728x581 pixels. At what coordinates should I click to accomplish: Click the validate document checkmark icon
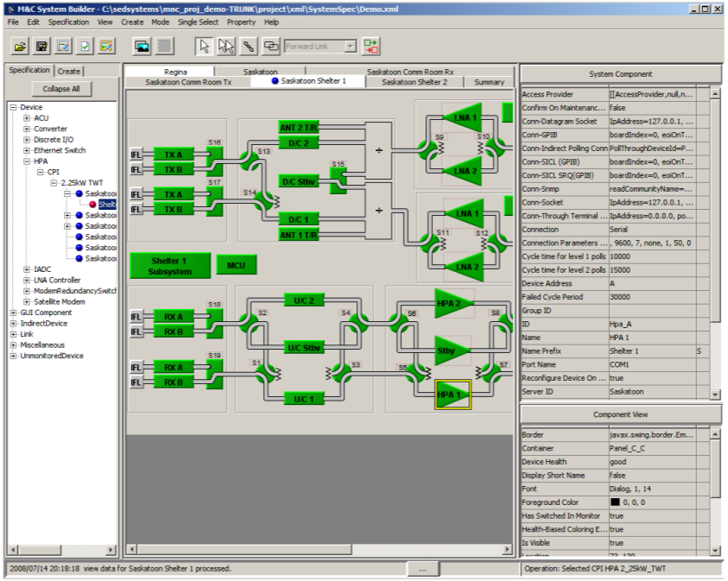(85, 46)
